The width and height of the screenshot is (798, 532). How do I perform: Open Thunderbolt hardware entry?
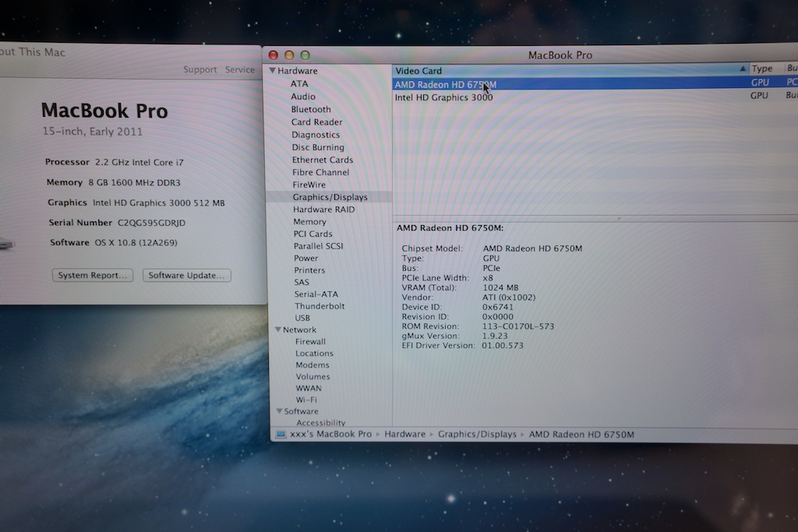pos(319,305)
